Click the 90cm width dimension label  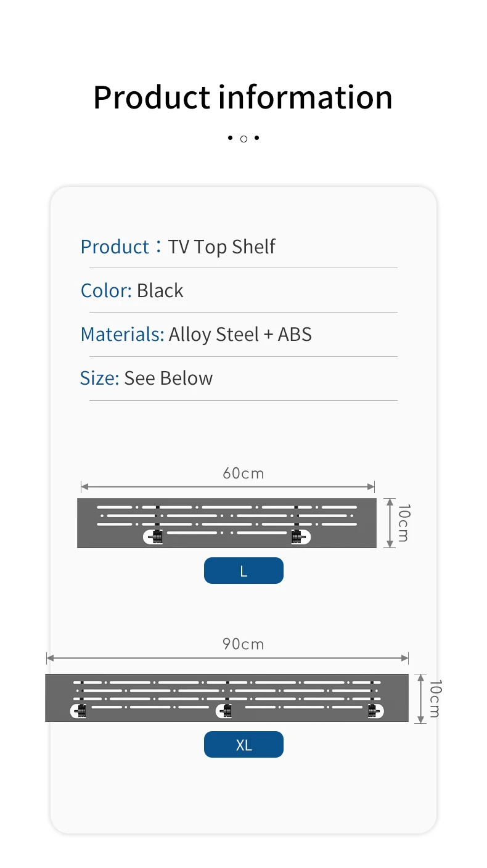click(243, 644)
